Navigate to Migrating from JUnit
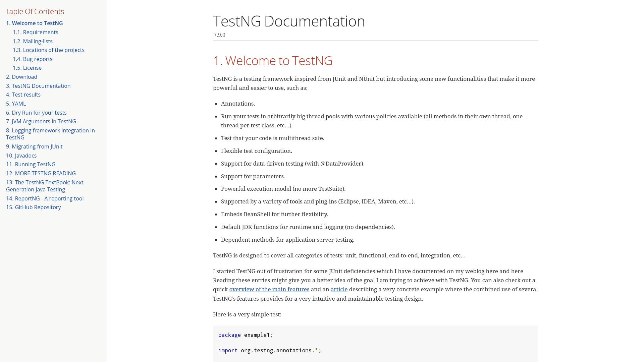 [x=34, y=146]
